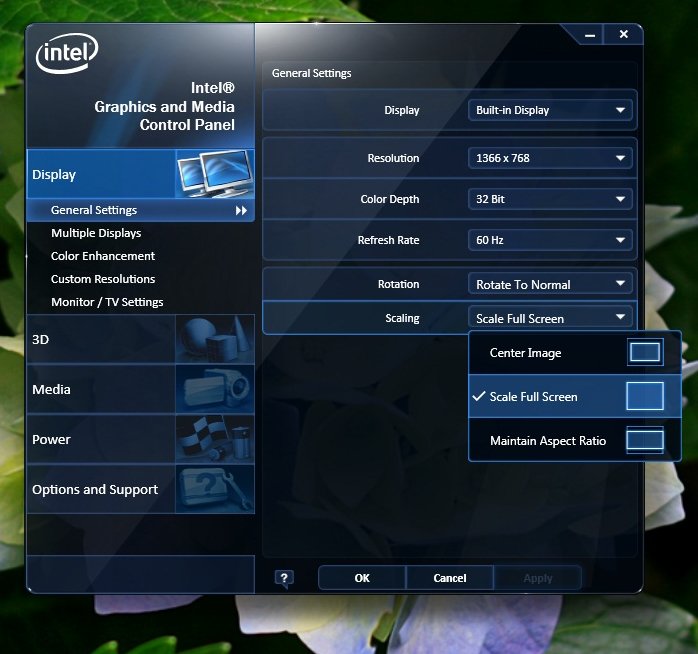The width and height of the screenshot is (698, 654).
Task: Click the Resolution label
Action: coord(393,158)
